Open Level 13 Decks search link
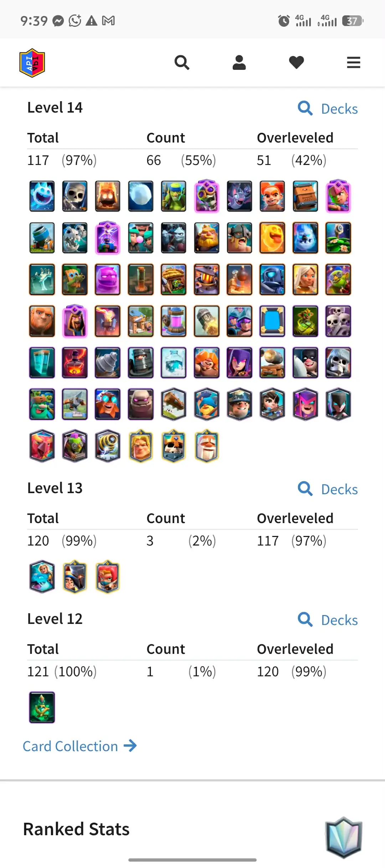 pos(328,489)
